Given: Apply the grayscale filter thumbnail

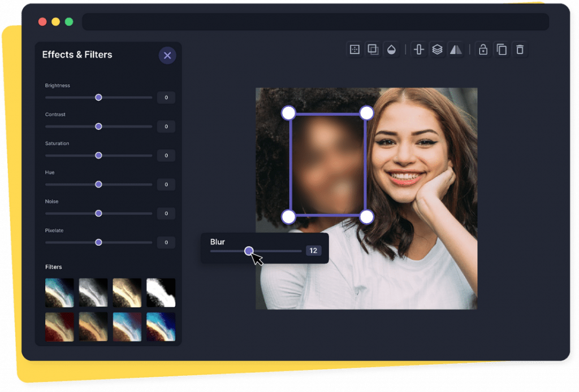Looking at the screenshot, I should tap(93, 293).
